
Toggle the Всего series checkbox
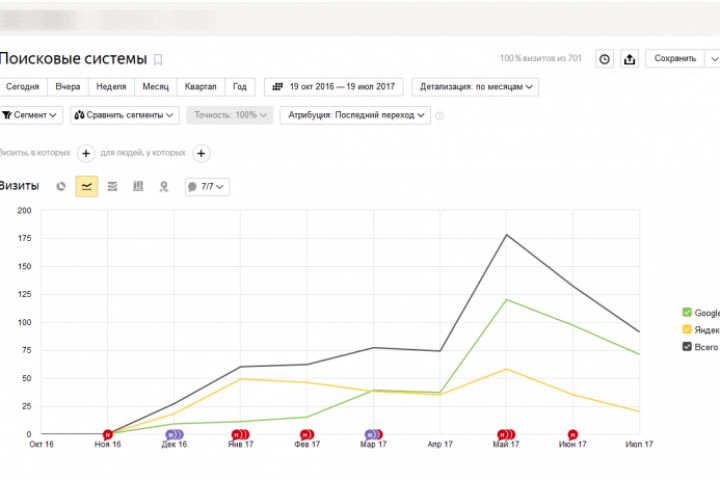(x=687, y=346)
